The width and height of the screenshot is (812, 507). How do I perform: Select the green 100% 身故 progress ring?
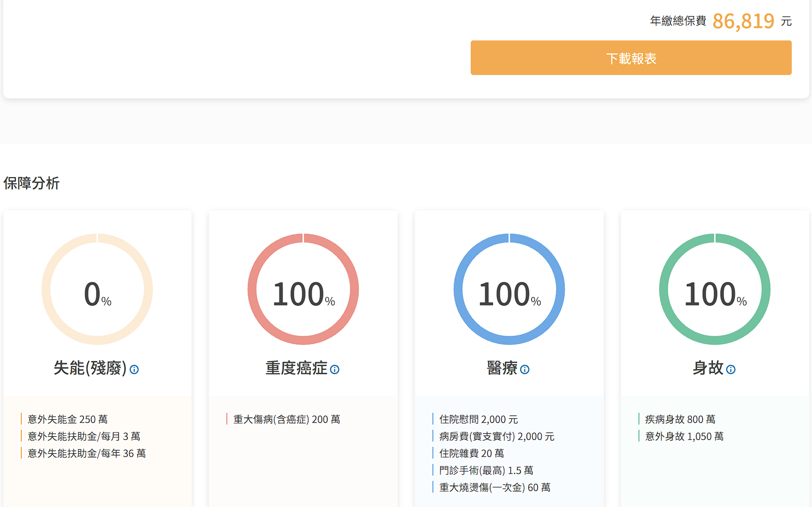click(715, 289)
